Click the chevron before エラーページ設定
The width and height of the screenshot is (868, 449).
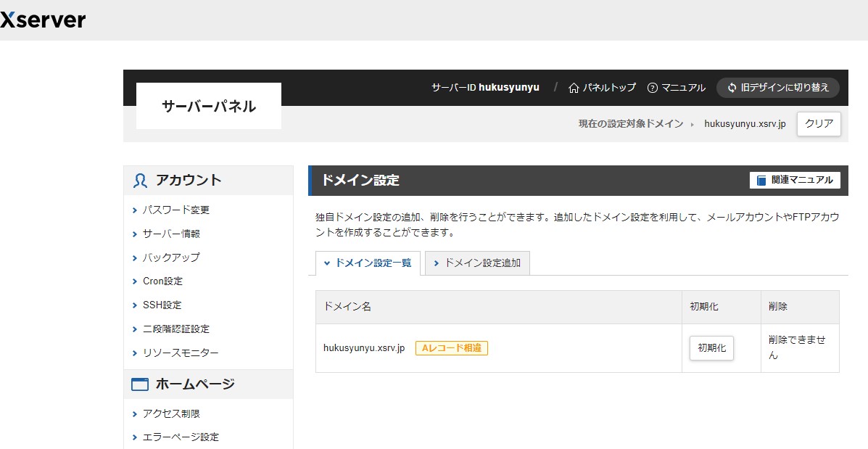[135, 437]
